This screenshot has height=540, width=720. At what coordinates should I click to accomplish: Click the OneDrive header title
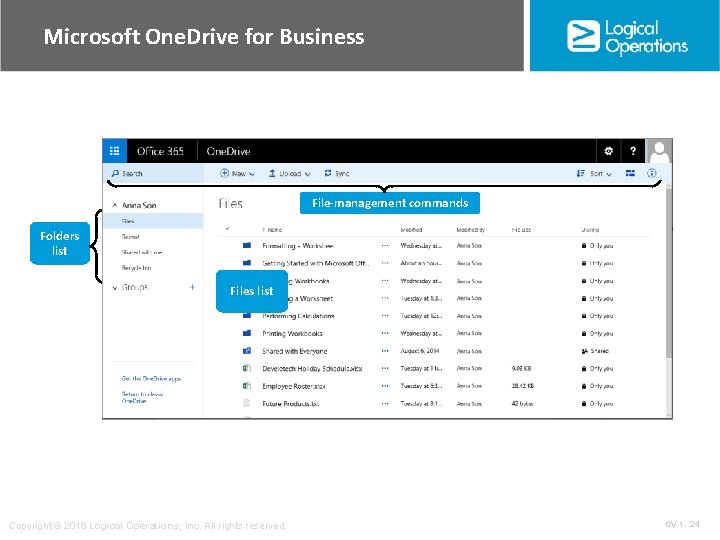pos(228,151)
